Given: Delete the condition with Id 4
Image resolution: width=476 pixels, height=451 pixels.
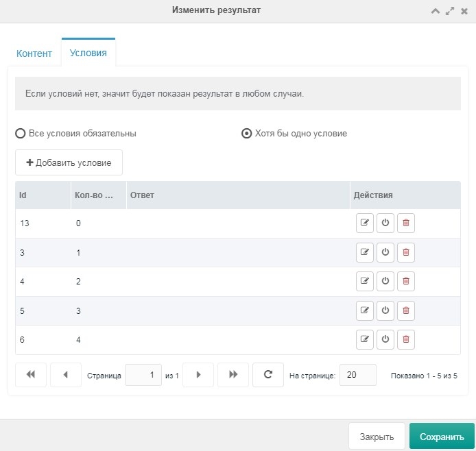Looking at the screenshot, I should [x=406, y=281].
